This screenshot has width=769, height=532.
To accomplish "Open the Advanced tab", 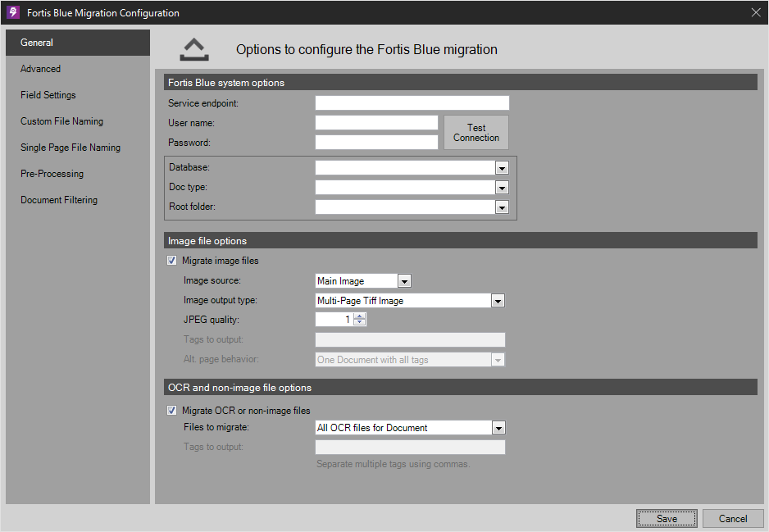I will 78,69.
